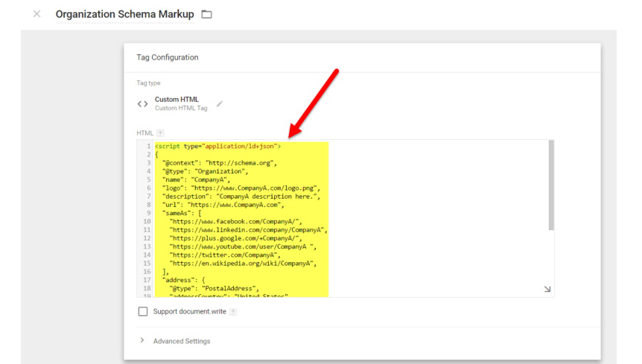The height and width of the screenshot is (364, 642).
Task: Click the Tag Configuration heading
Action: click(168, 57)
